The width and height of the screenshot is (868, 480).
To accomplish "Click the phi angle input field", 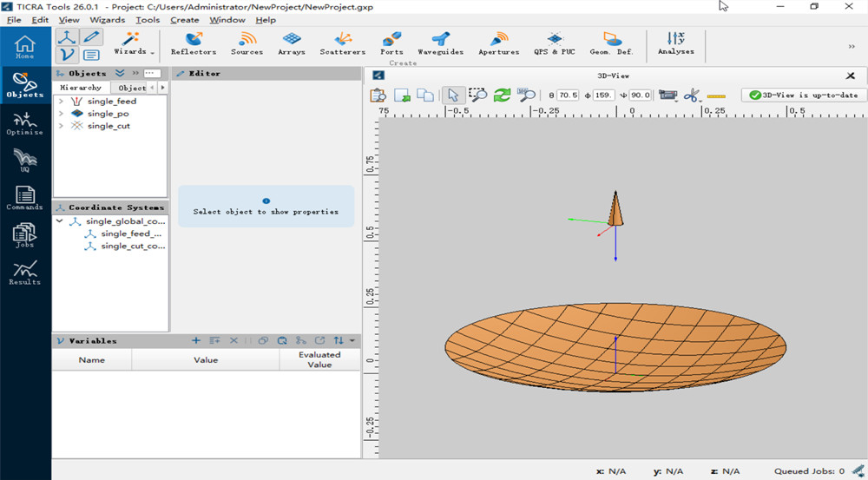I will click(x=604, y=95).
